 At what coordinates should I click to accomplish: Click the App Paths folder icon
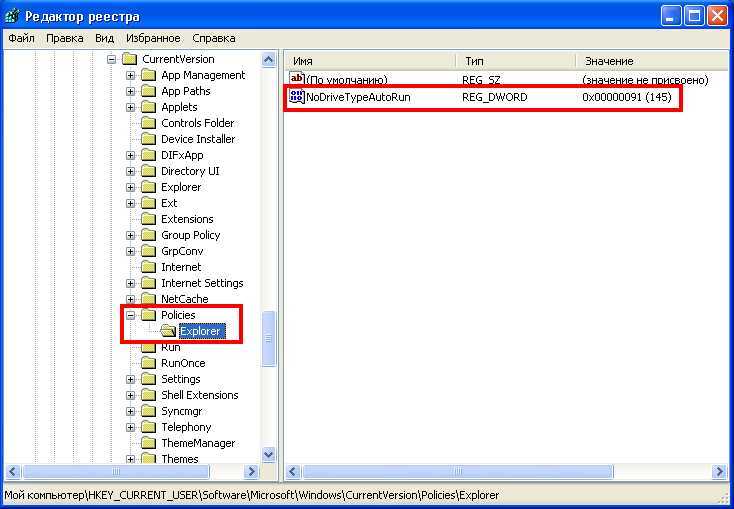click(148, 91)
